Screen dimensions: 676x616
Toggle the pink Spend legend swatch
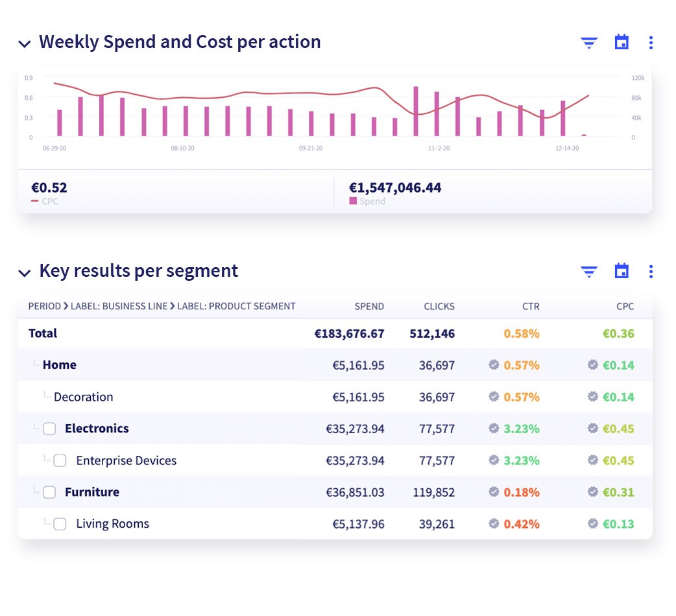pyautogui.click(x=353, y=201)
